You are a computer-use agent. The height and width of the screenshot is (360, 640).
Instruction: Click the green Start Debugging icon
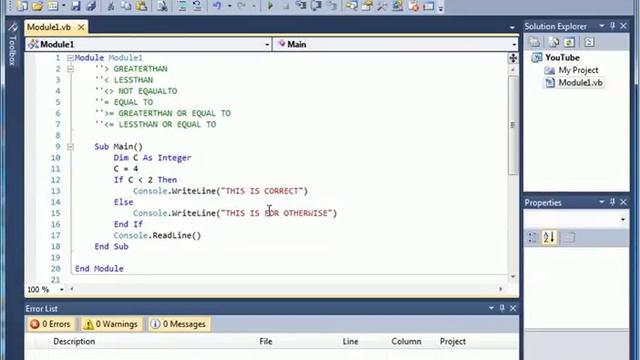tap(270, 6)
